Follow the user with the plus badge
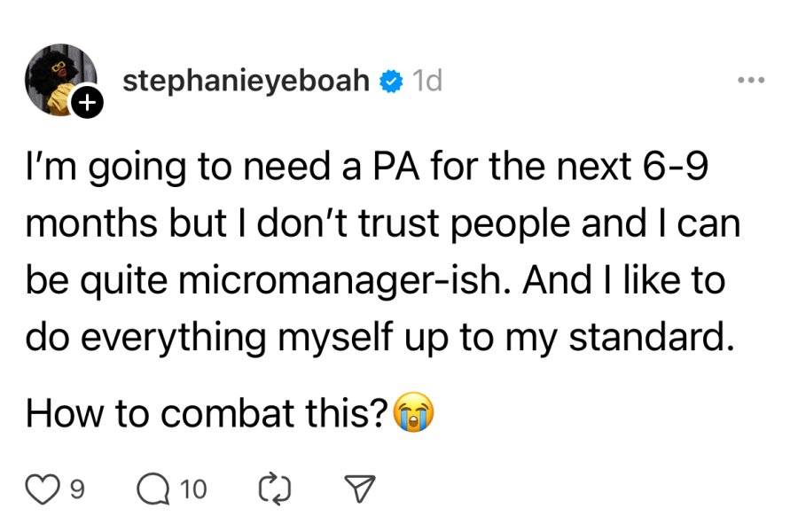The image size is (798, 532). coord(88,102)
